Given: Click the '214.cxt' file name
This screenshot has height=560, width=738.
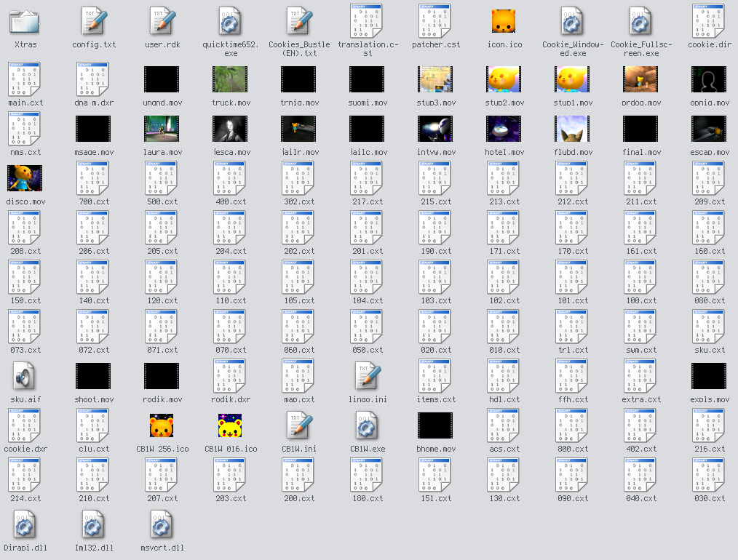Looking at the screenshot, I should click(x=25, y=498).
